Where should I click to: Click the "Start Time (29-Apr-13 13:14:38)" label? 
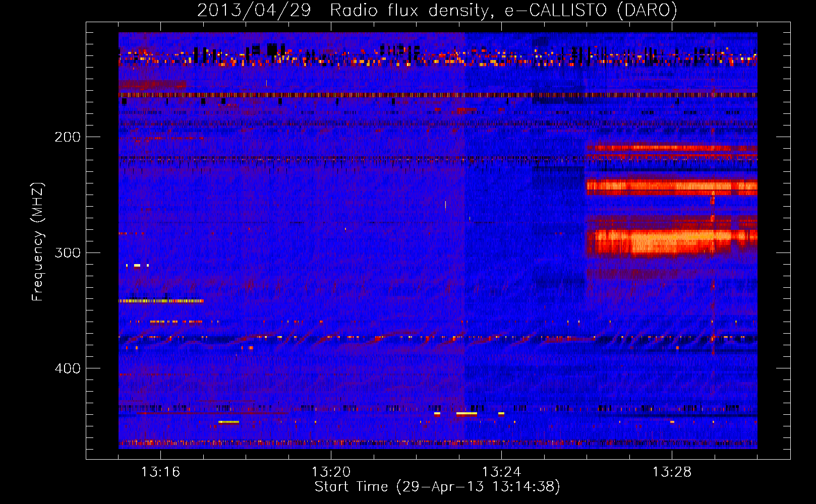click(437, 487)
